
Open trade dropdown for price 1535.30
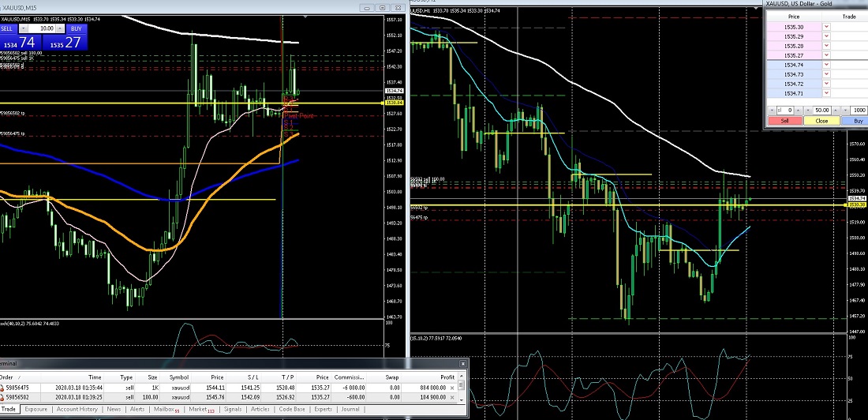coord(826,27)
